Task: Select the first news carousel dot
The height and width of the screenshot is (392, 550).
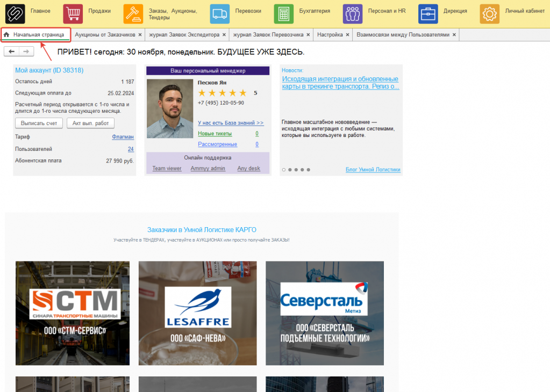Action: click(x=284, y=170)
